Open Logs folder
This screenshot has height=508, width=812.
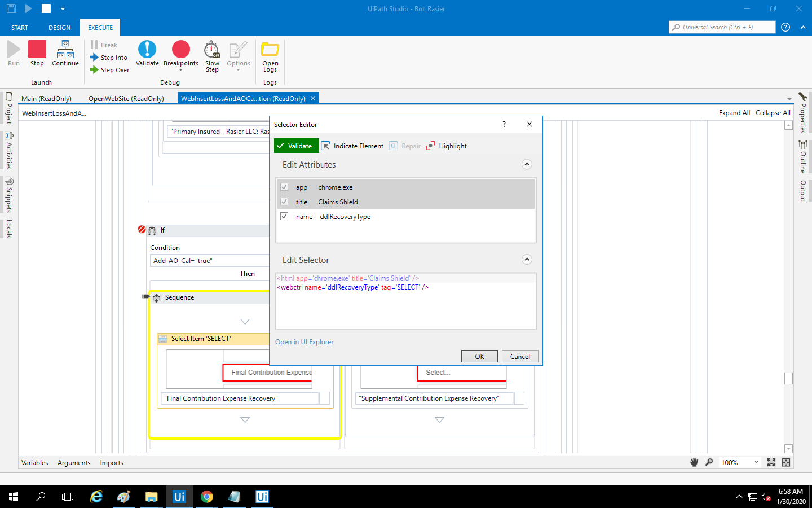270,57
